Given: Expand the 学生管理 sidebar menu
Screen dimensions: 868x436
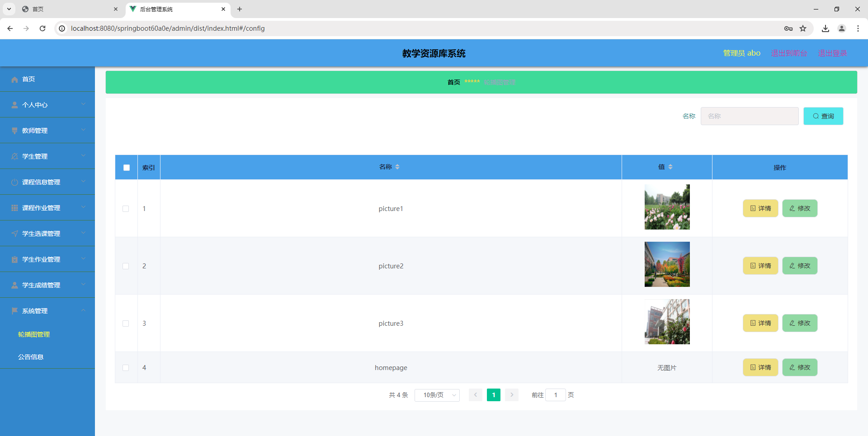Looking at the screenshot, I should 35,156.
